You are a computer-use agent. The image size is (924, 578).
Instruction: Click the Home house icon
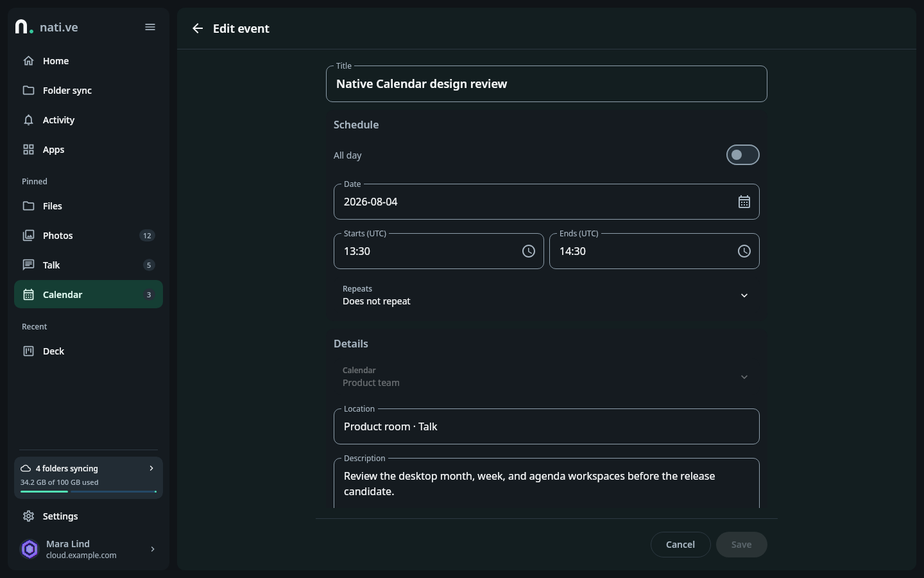28,61
